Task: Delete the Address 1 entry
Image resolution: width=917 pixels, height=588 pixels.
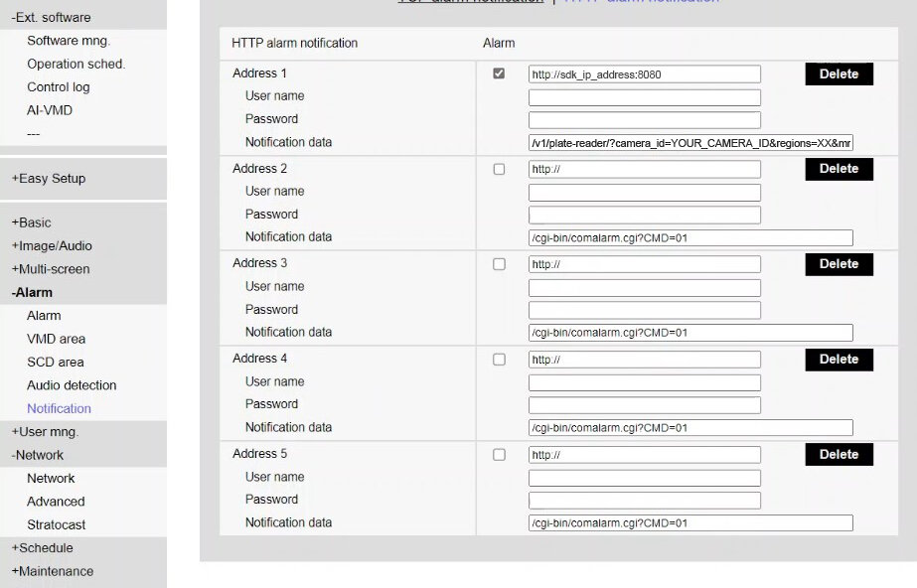Action: pos(839,74)
